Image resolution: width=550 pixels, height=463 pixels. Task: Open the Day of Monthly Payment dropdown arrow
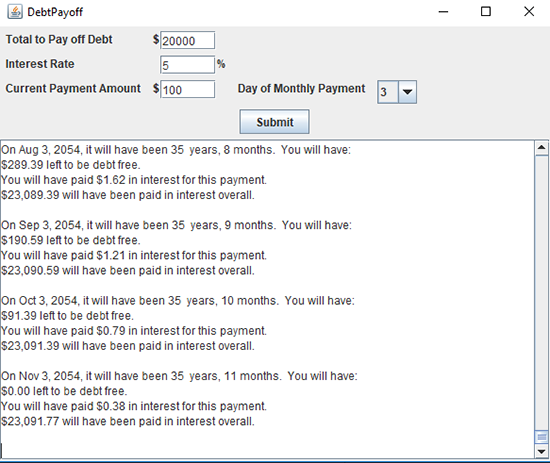click(x=407, y=92)
